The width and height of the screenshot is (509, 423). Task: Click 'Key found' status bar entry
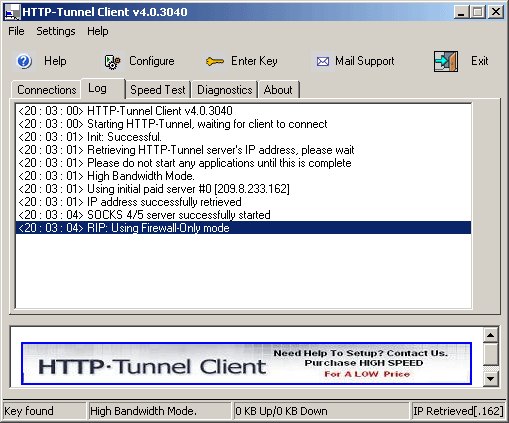pos(44,411)
